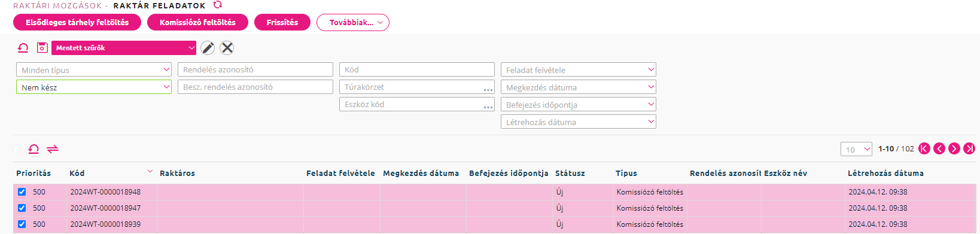Delete saved filter using the X icon
This screenshot has width=980, height=234.
tap(227, 48)
